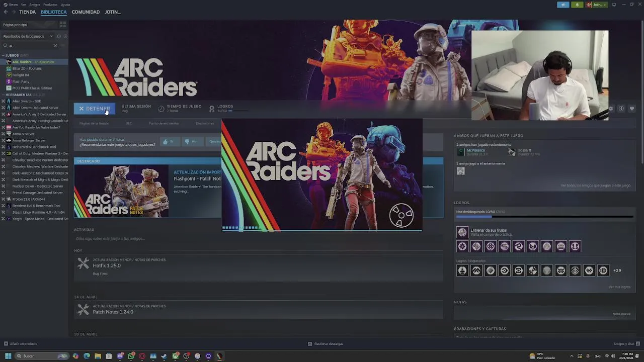Open the green notifications bell icon
644x362 pixels.
pyautogui.click(x=577, y=5)
